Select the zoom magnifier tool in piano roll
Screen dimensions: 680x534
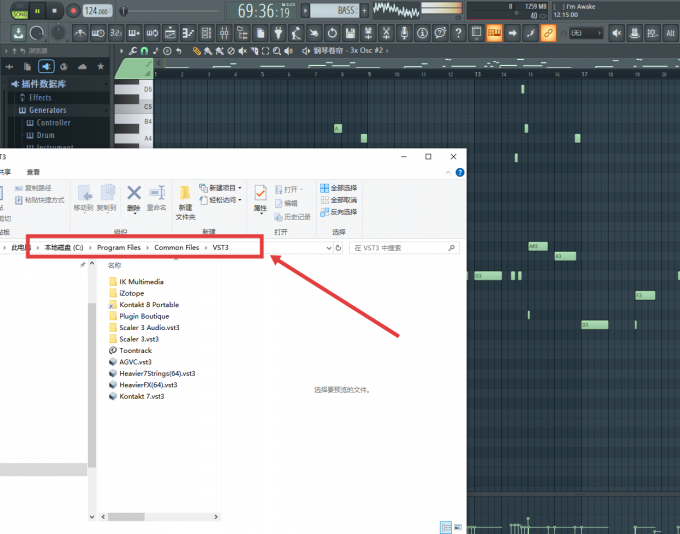tap(277, 51)
